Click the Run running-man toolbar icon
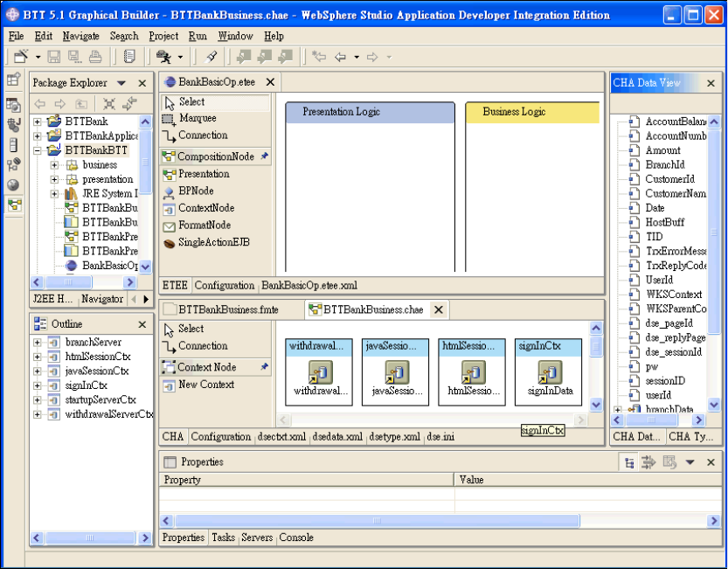Screen dimensions: 728x569 (163, 57)
